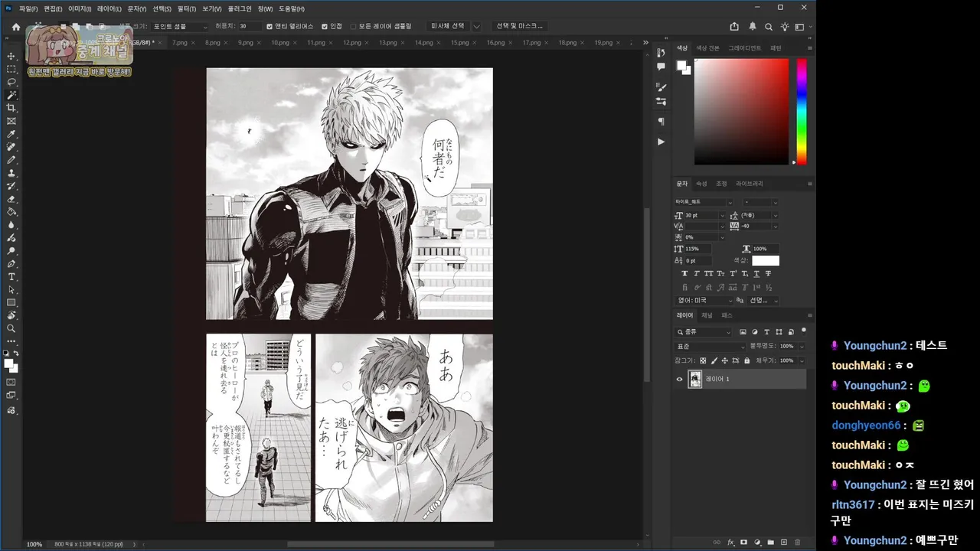The height and width of the screenshot is (551, 980).
Task: Click the white 색상 text color swatch
Action: (766, 261)
